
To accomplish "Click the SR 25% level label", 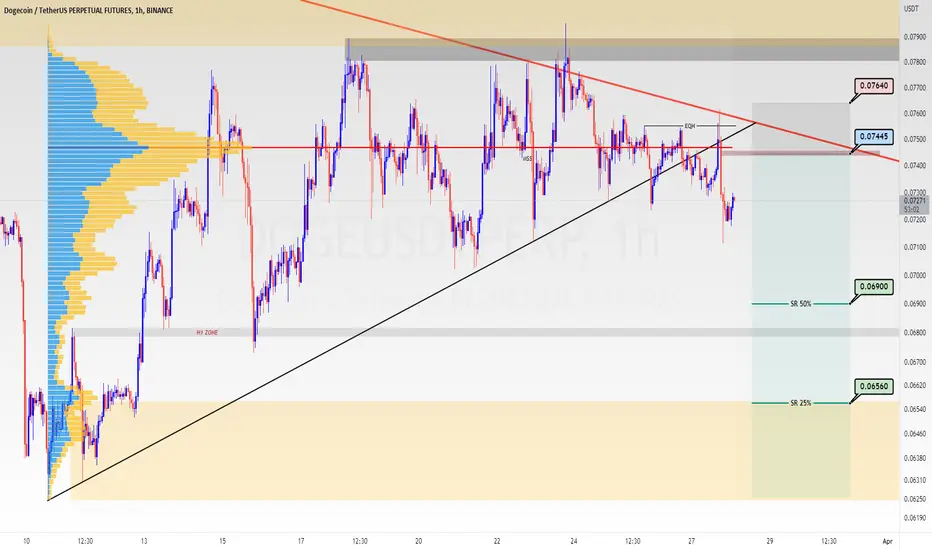I will coord(801,403).
